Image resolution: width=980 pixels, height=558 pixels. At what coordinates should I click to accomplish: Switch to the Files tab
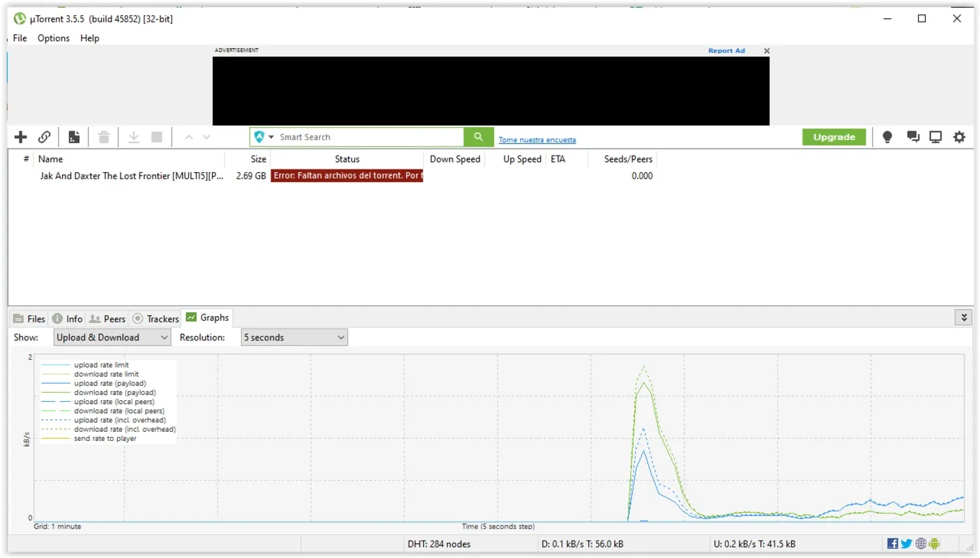pyautogui.click(x=29, y=319)
